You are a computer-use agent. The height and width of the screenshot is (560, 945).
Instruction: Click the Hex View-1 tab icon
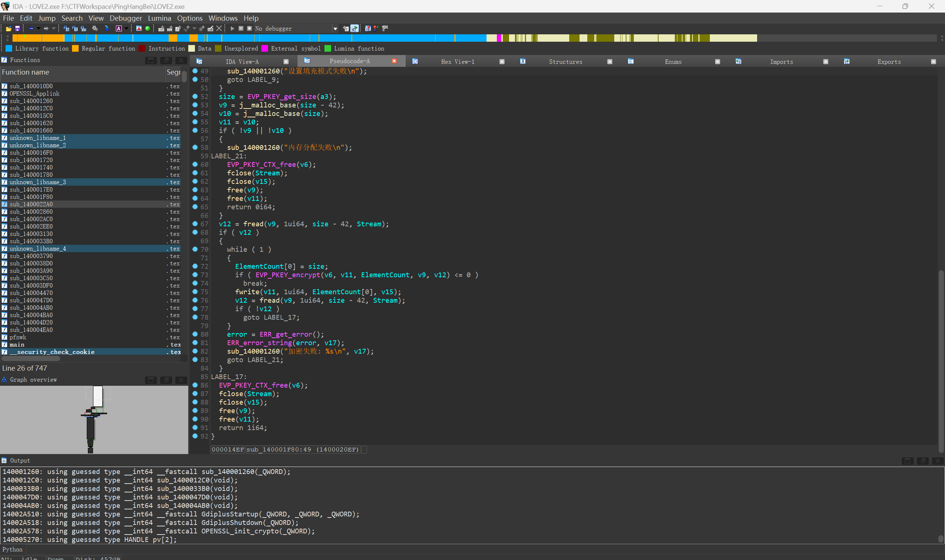point(415,62)
